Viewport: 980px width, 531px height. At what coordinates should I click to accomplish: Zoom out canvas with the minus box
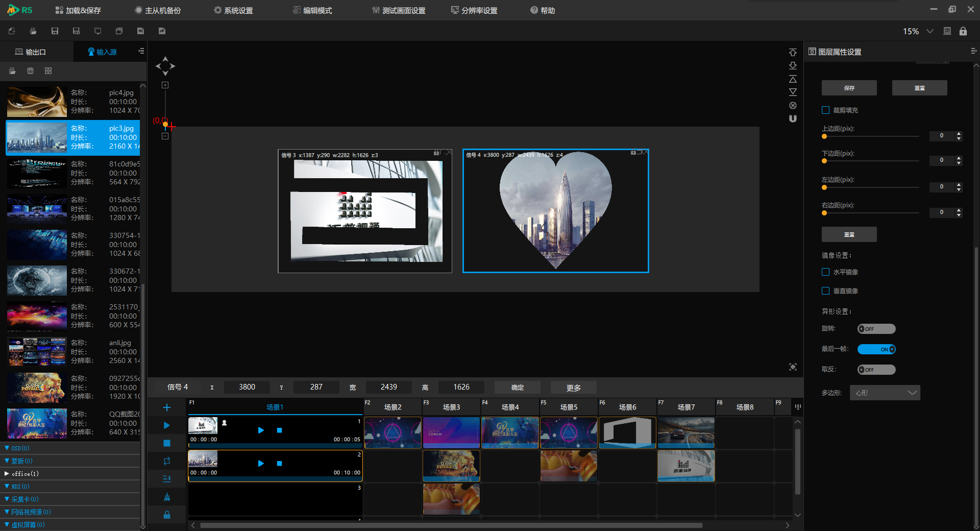165,136
